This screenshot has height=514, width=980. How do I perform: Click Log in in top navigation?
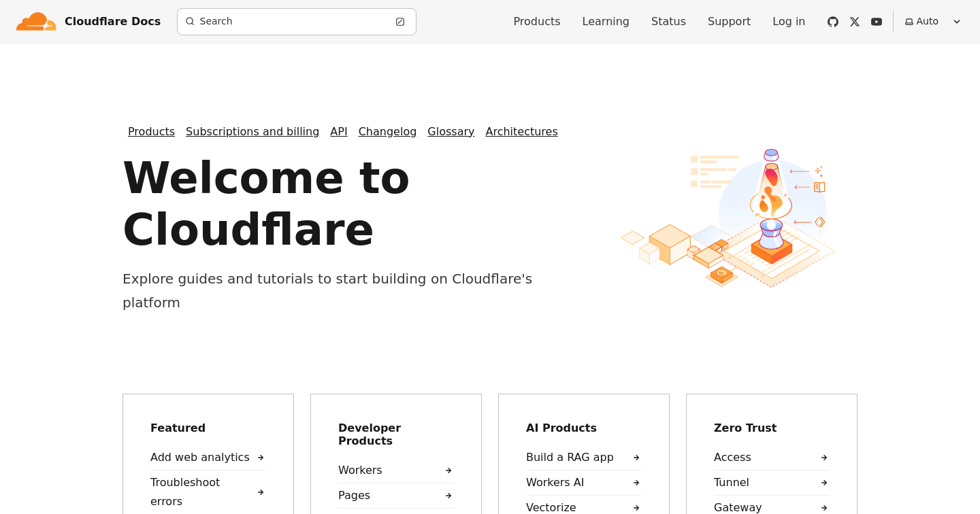(789, 22)
